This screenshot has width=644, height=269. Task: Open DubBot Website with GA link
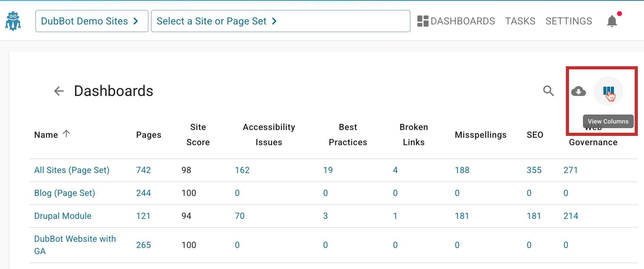[75, 245]
